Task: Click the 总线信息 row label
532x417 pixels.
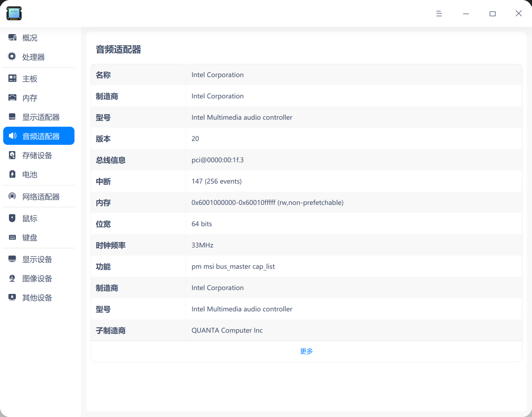Action: pyautogui.click(x=111, y=160)
